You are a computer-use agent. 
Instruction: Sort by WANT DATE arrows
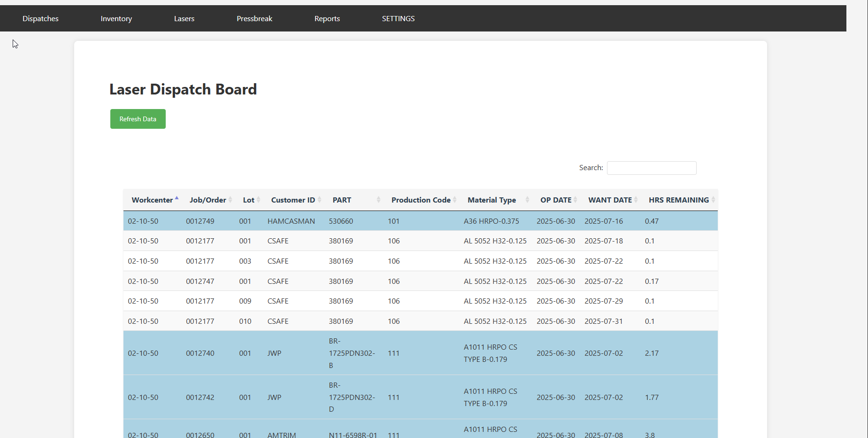(636, 200)
